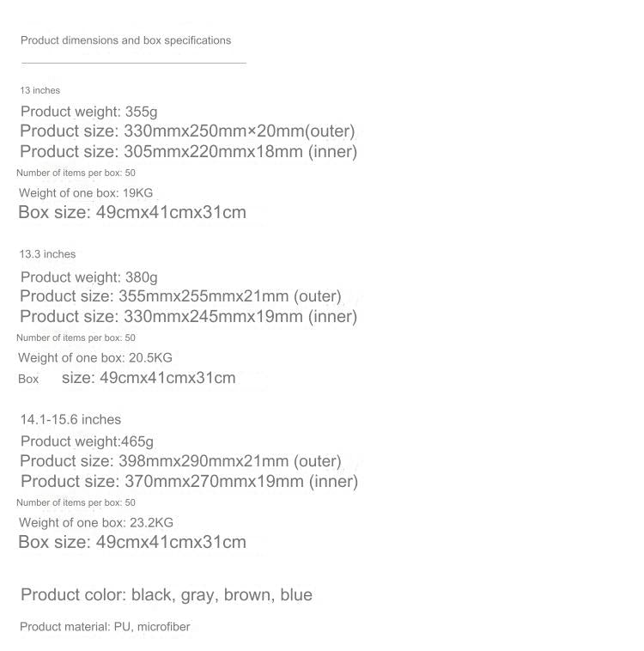Click the 'Product weight: 355g' line
Image resolution: width=644 pixels, height=651 pixels.
[88, 112]
